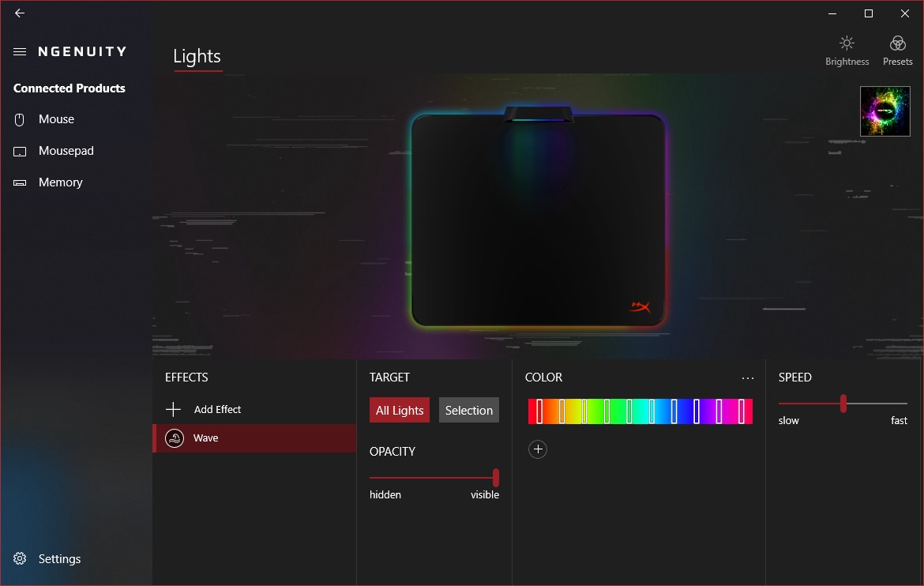This screenshot has width=924, height=586.
Task: Select the All Lights target
Action: (x=400, y=411)
